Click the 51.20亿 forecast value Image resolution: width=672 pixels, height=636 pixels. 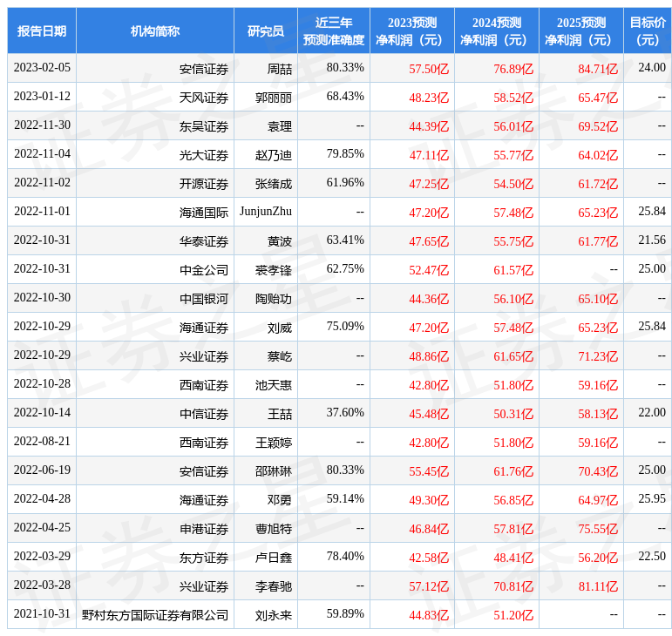pyautogui.click(x=513, y=614)
